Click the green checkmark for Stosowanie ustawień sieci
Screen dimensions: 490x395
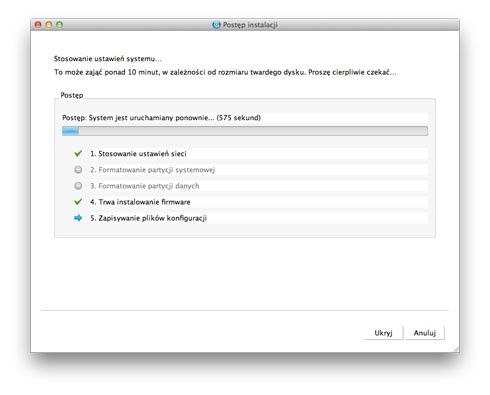[78, 154]
